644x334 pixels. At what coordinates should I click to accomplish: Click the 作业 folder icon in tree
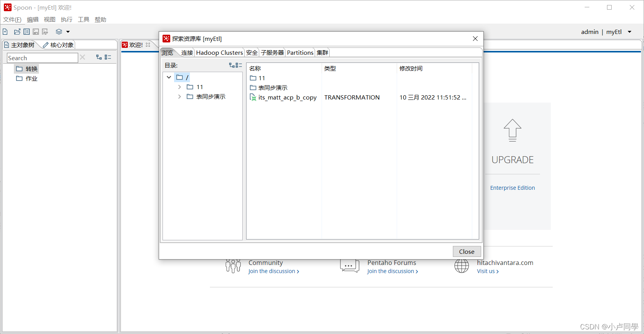point(19,78)
